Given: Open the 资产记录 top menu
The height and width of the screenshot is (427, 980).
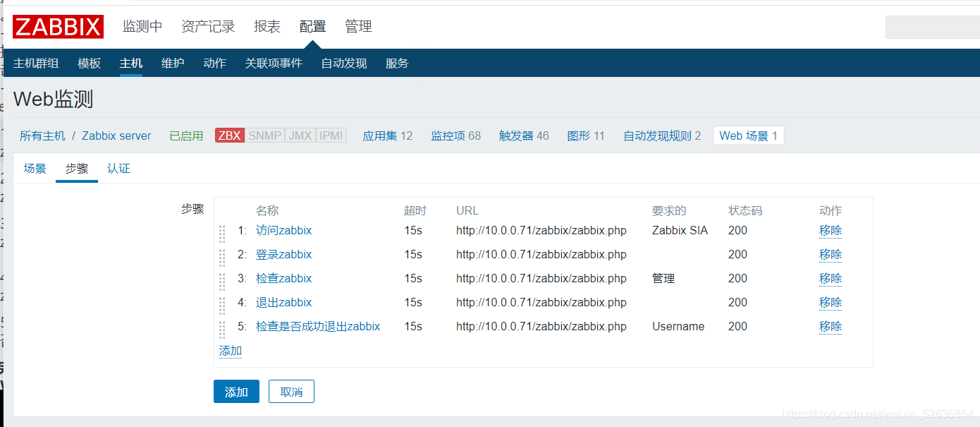Looking at the screenshot, I should coord(208,26).
